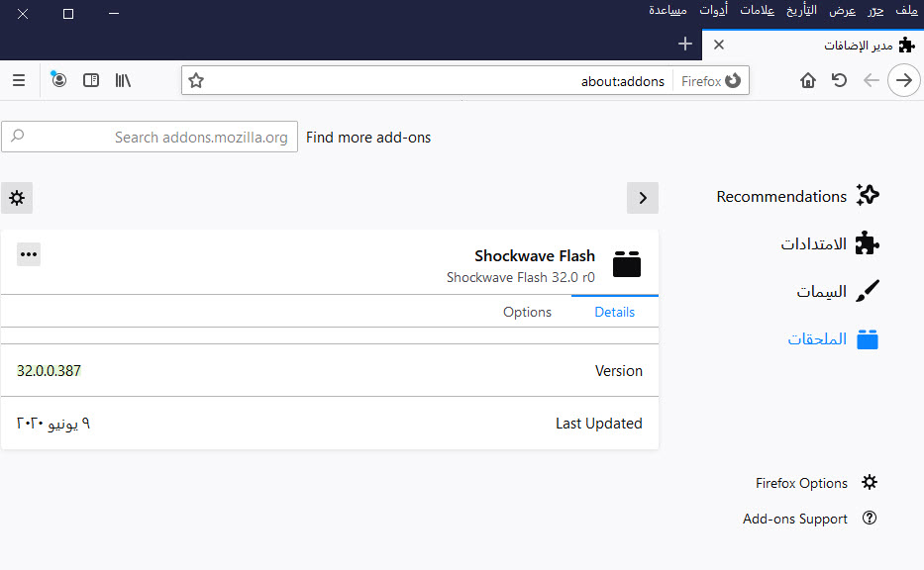Open Recommendations category in sidebar

pyautogui.click(x=797, y=196)
